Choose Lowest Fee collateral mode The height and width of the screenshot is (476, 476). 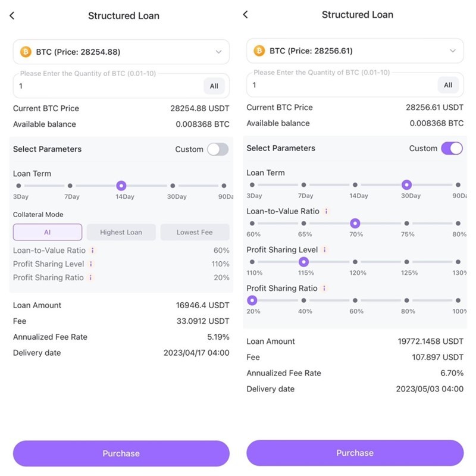point(195,232)
